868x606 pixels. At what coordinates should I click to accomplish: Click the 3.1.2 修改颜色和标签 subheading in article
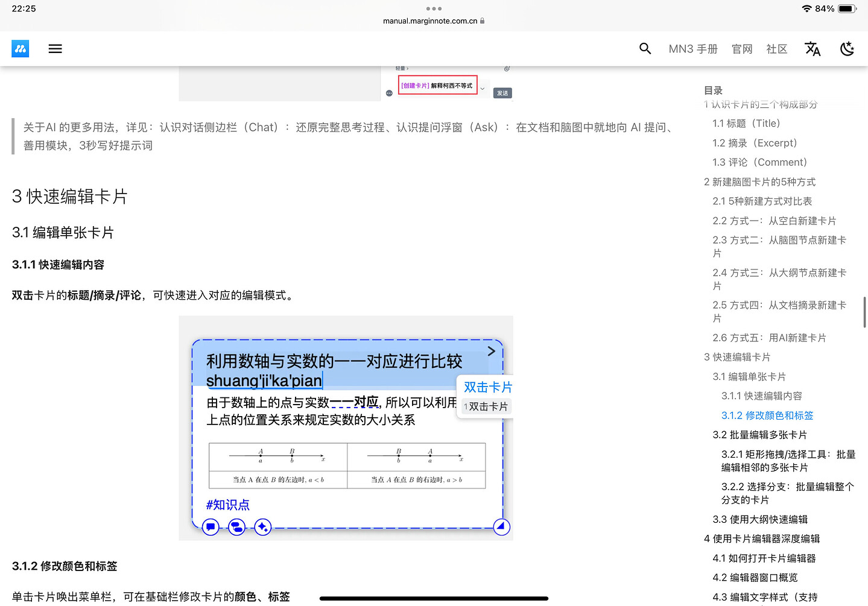coord(65,566)
